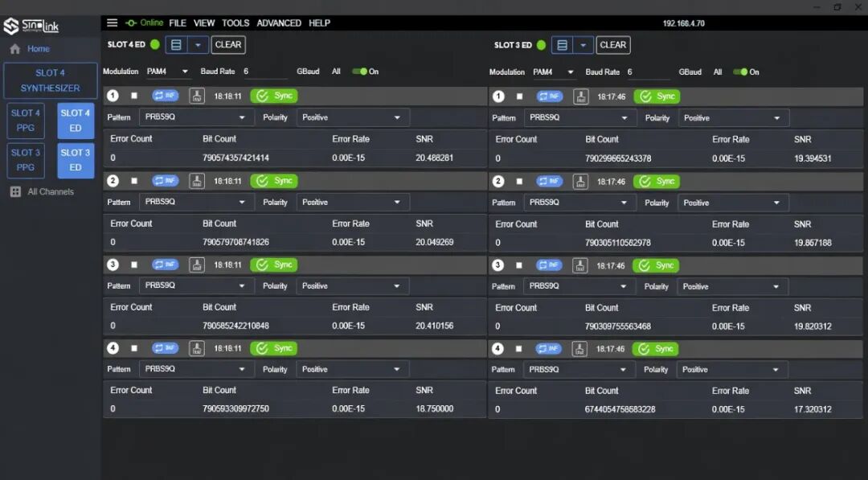Open Polarity dropdown for Slot 4 channel 1
The height and width of the screenshot is (480, 868).
[353, 117]
